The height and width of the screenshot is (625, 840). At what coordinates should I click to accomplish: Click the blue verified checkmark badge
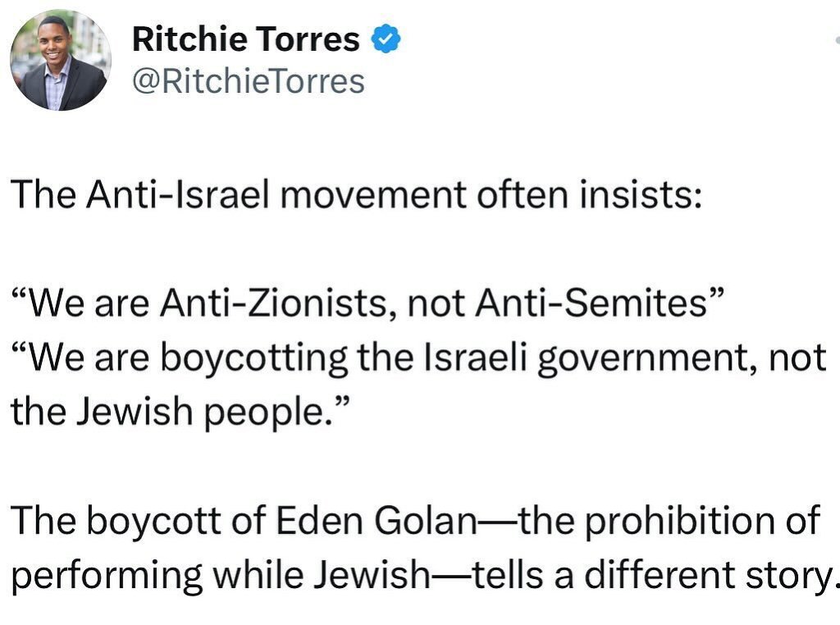386,39
